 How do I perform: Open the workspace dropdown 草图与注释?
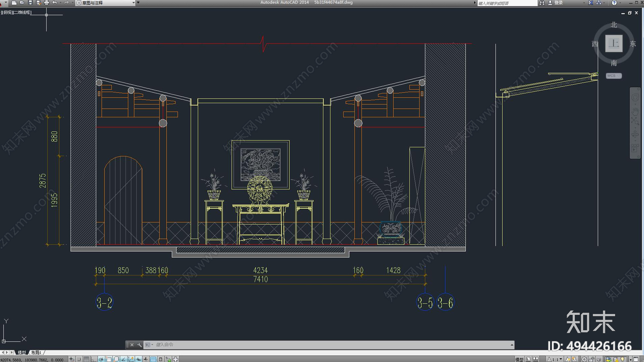click(106, 3)
